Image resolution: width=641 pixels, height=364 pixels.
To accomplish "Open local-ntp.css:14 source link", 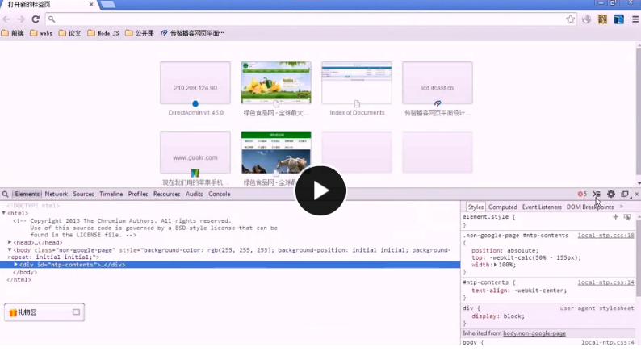I will 605,282.
